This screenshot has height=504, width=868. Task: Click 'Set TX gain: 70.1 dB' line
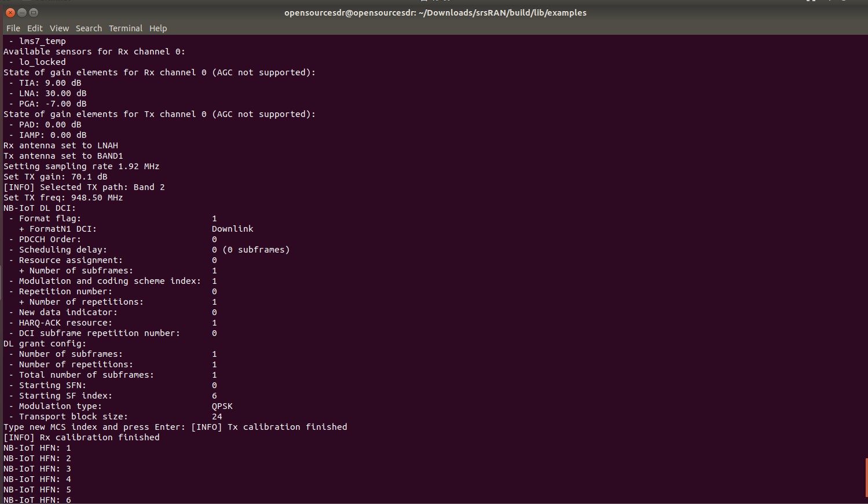tap(56, 177)
